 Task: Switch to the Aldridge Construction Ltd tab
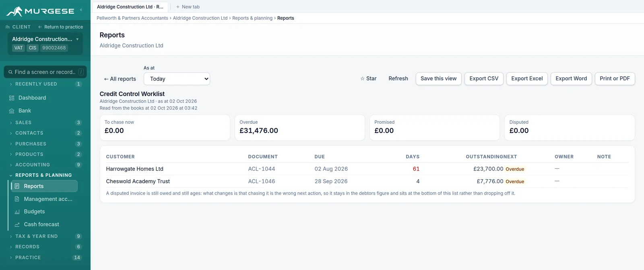click(130, 7)
